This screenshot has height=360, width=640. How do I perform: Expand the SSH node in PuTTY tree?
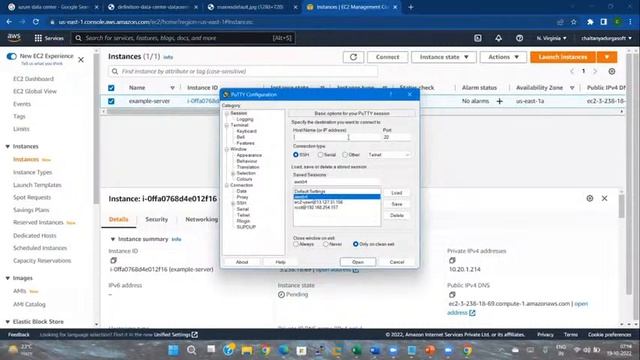233,203
